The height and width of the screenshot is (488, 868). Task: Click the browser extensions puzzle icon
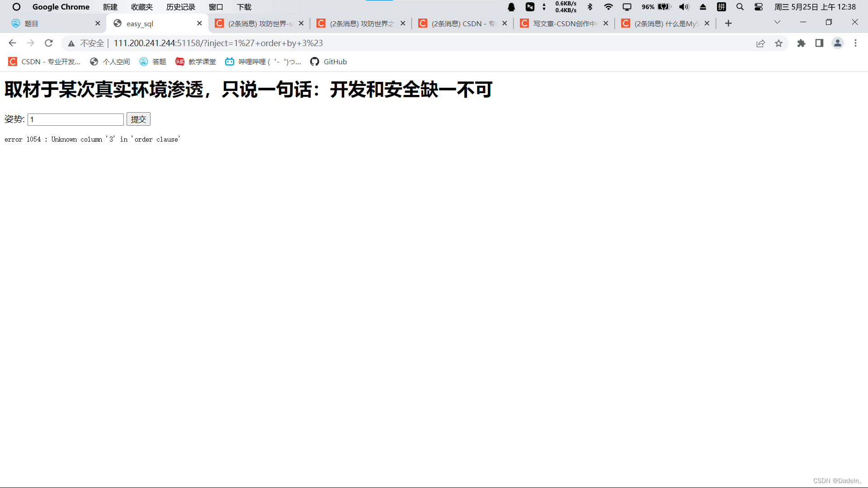point(802,43)
